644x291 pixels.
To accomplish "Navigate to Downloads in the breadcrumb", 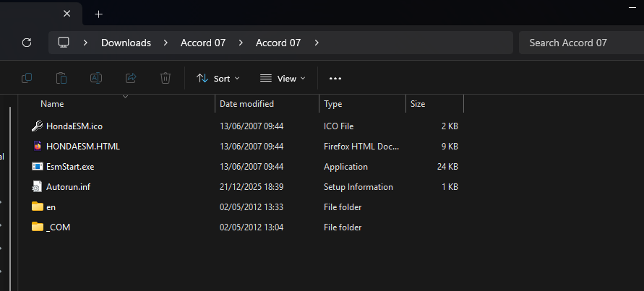I will tap(126, 43).
